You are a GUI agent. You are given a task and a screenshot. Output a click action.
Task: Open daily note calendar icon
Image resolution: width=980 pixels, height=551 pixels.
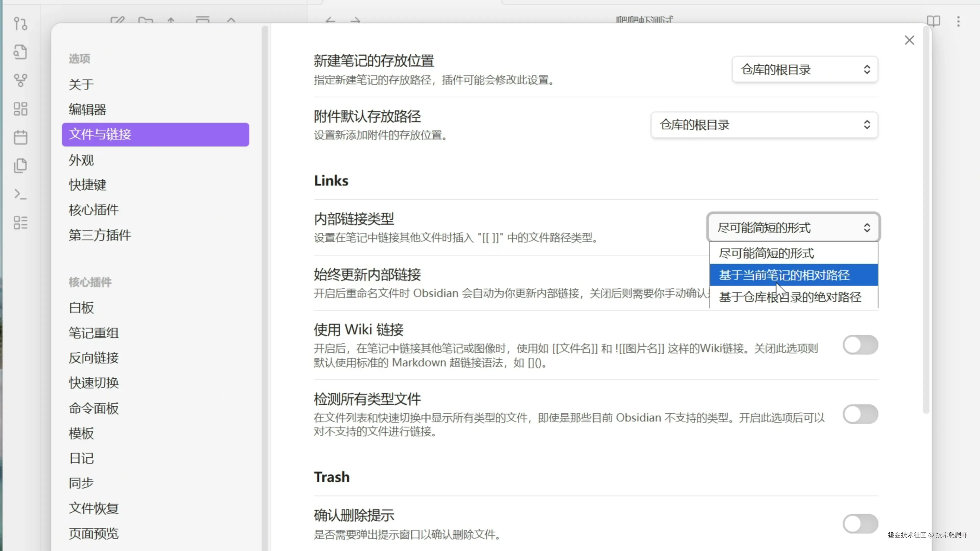(20, 137)
